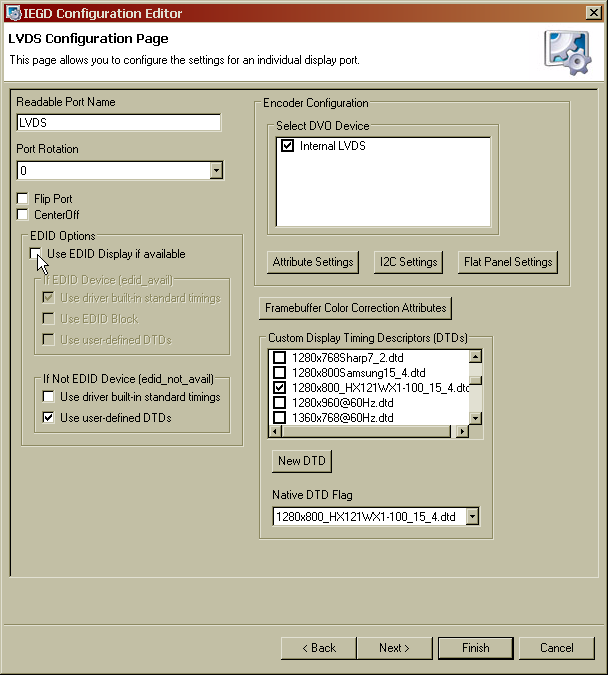The height and width of the screenshot is (675, 608).
Task: Click the New DTD button
Action: (302, 461)
